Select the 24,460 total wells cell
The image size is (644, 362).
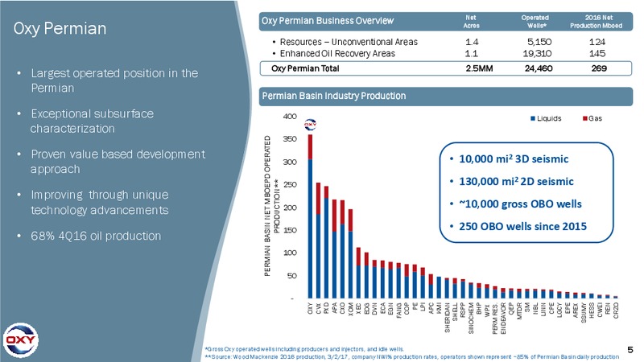point(539,68)
